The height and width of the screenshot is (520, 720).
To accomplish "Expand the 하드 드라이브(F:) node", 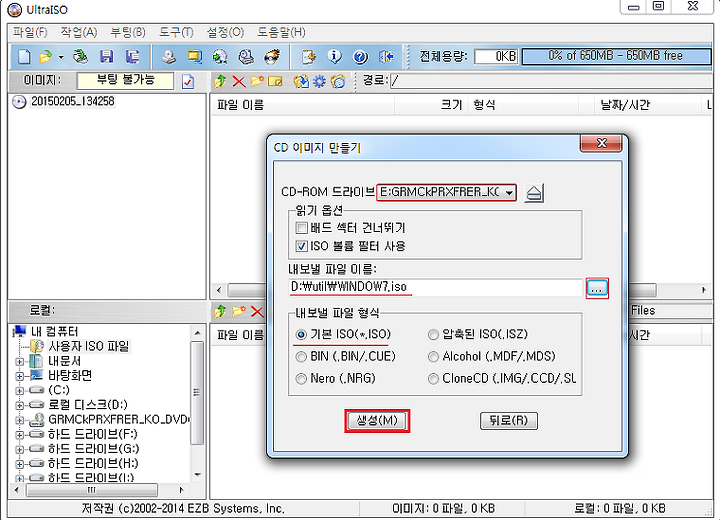I will point(20,435).
